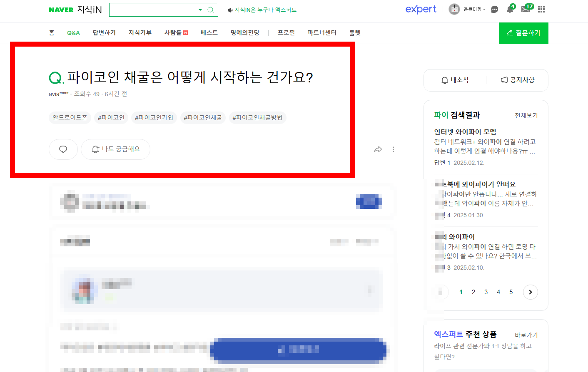Select the #파이코인채굴방법 tag
Viewport: 588px width, 372px height.
pyautogui.click(x=257, y=118)
